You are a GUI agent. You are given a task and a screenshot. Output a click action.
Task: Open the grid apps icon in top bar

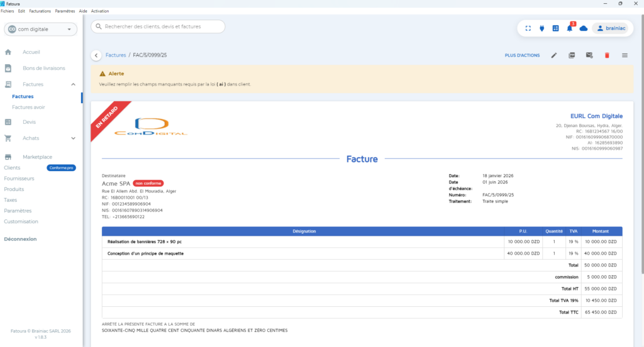coord(556,28)
